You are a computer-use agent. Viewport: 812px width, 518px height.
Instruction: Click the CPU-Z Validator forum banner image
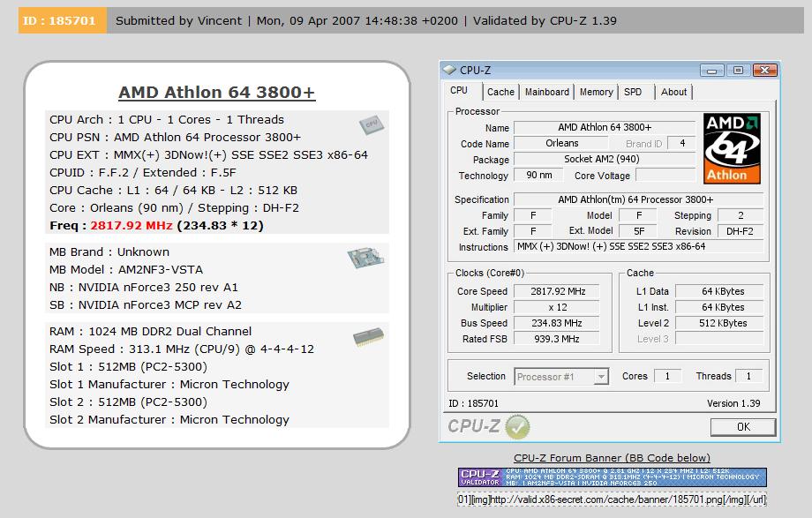613,477
